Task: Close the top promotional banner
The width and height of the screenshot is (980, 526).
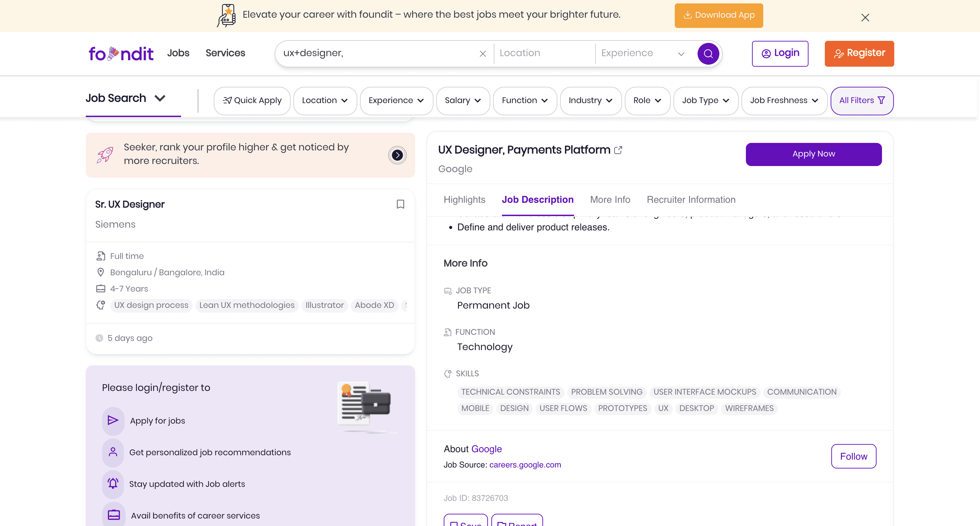Action: point(865,17)
